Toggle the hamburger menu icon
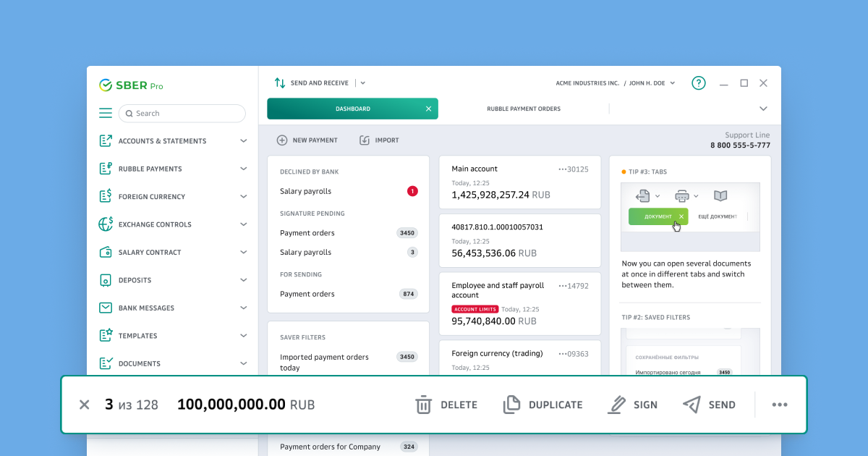 pyautogui.click(x=106, y=114)
